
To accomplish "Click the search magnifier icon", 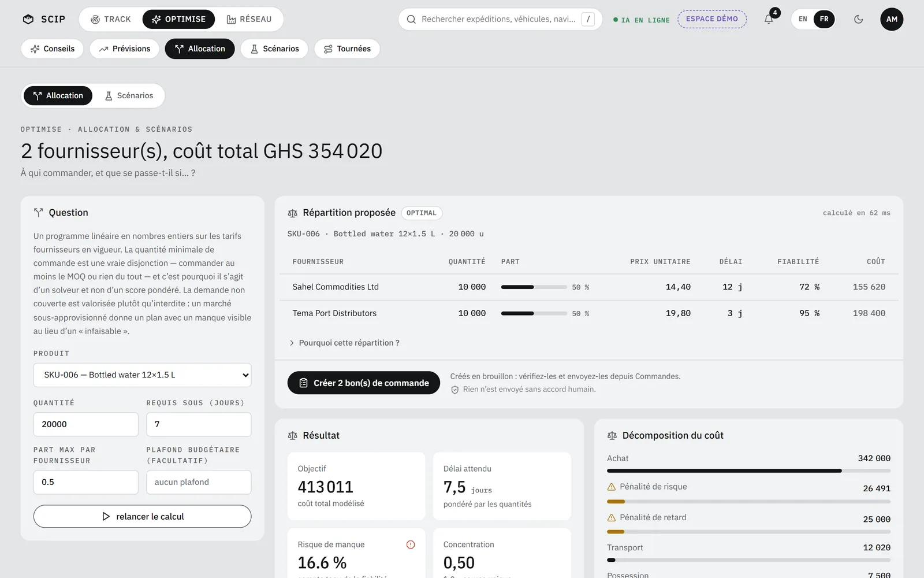I will coord(411,19).
